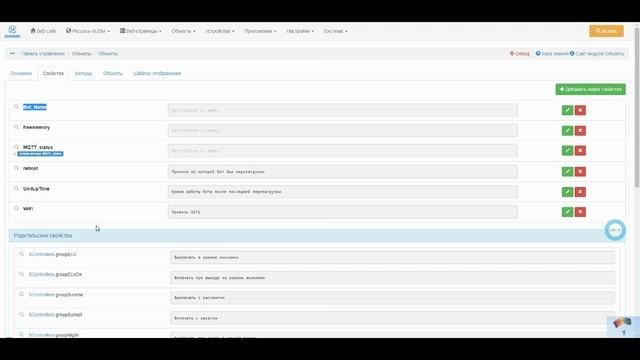Click the magnifier icon next to reboot
This screenshot has height=360, width=640.
click(x=16, y=168)
